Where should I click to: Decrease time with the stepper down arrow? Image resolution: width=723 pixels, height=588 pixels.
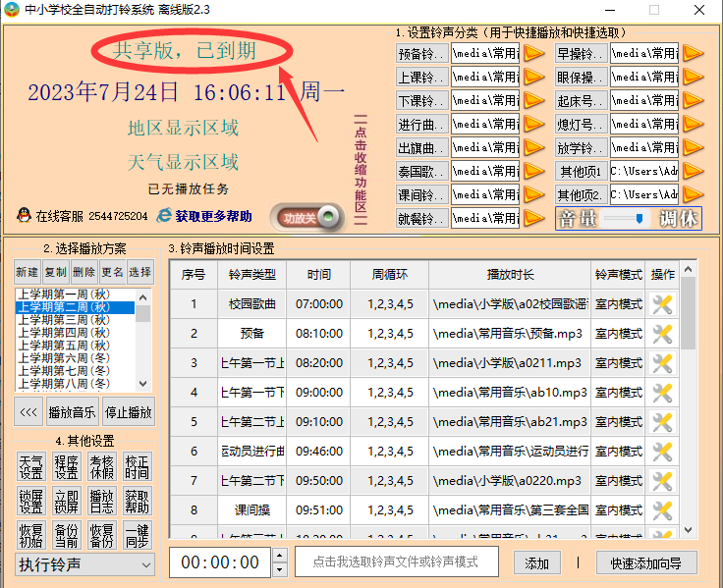click(x=279, y=569)
